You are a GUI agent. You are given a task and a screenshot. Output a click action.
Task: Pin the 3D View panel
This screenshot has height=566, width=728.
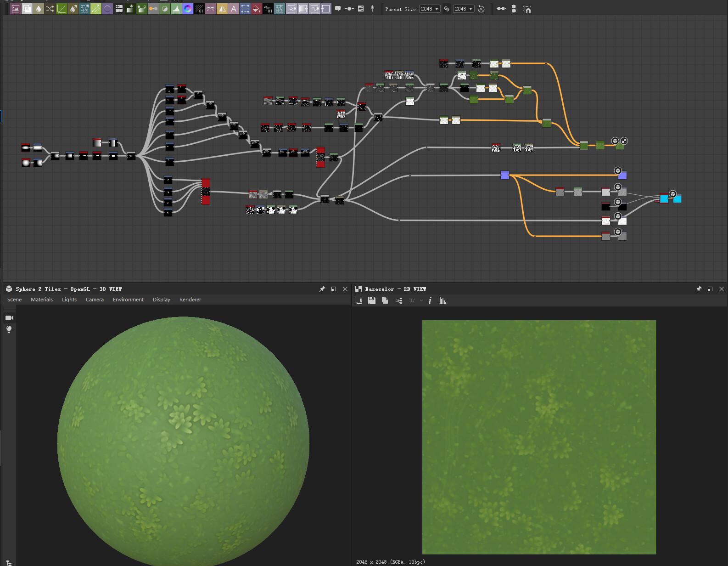coord(322,289)
